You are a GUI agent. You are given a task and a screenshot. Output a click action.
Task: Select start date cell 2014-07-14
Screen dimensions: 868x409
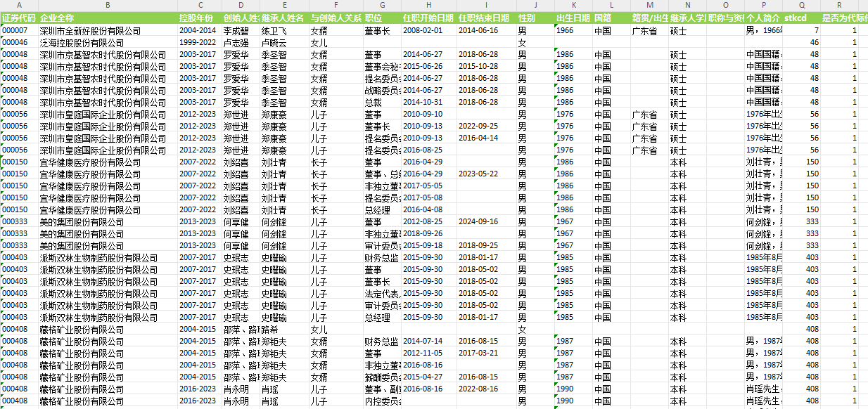click(x=429, y=342)
